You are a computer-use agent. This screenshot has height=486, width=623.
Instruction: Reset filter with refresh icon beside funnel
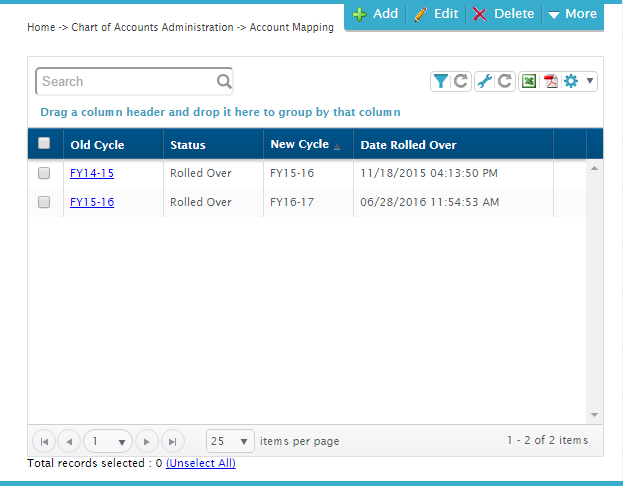460,81
